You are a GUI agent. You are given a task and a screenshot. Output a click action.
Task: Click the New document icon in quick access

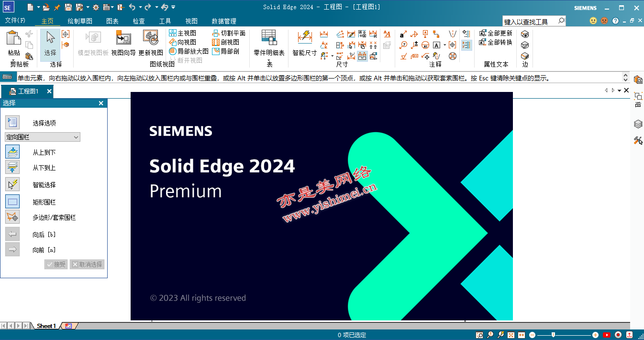30,7
